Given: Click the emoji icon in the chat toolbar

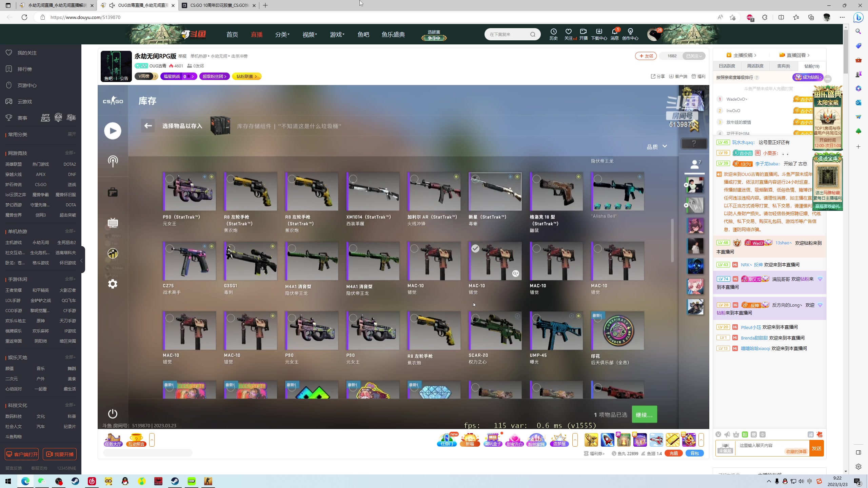Looking at the screenshot, I should [x=718, y=434].
